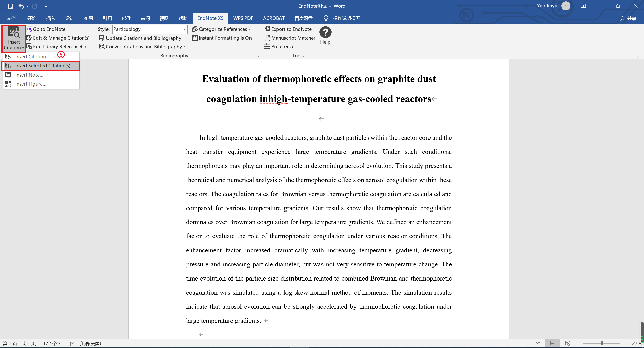The height and width of the screenshot is (348, 644).
Task: Click the proofing check icon in status bar
Action: (x=71, y=343)
